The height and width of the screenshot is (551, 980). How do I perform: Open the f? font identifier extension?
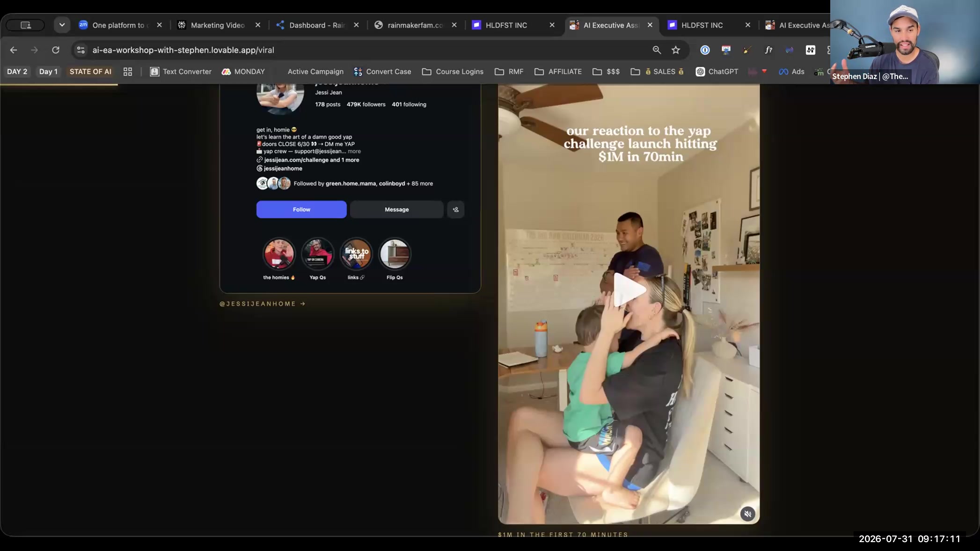pyautogui.click(x=768, y=50)
